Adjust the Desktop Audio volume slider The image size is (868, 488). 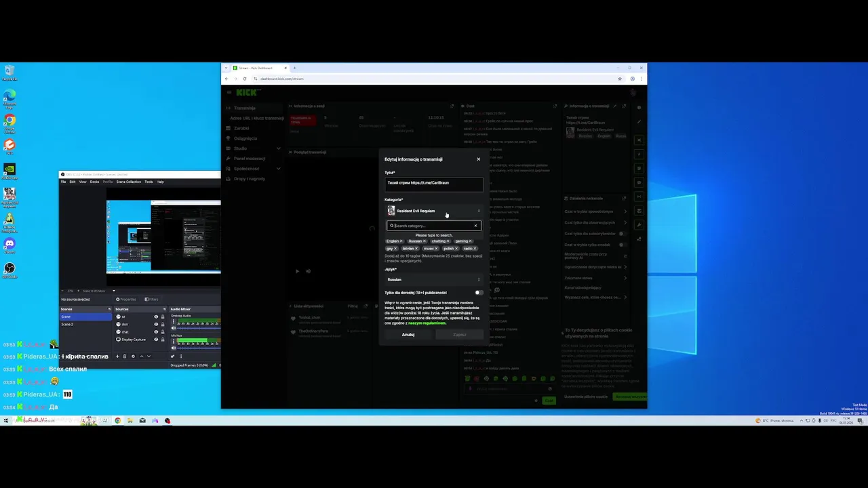coord(199,328)
